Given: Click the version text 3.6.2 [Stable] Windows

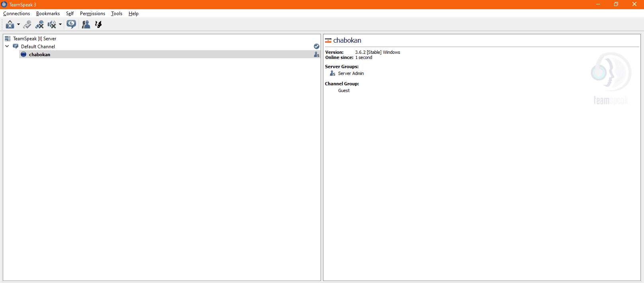Looking at the screenshot, I should click(378, 52).
